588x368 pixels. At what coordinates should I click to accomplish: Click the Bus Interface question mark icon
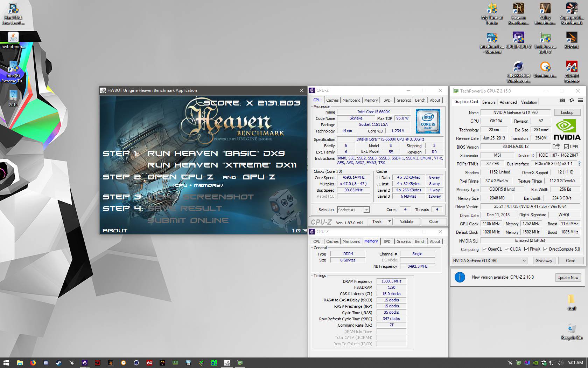[x=579, y=164]
